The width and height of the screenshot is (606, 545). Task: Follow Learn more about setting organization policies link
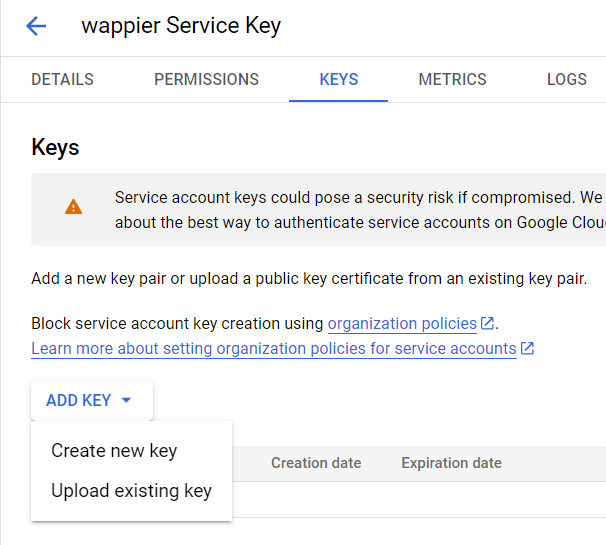coord(274,349)
